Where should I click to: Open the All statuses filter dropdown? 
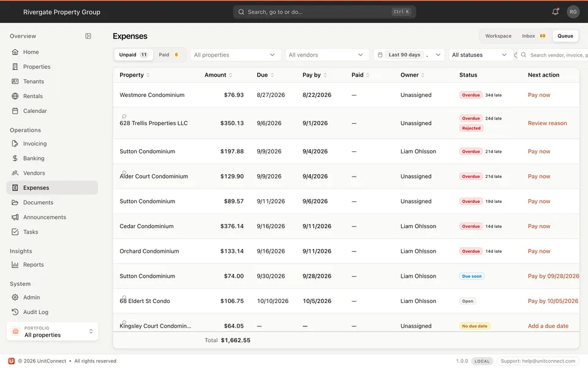click(480, 55)
